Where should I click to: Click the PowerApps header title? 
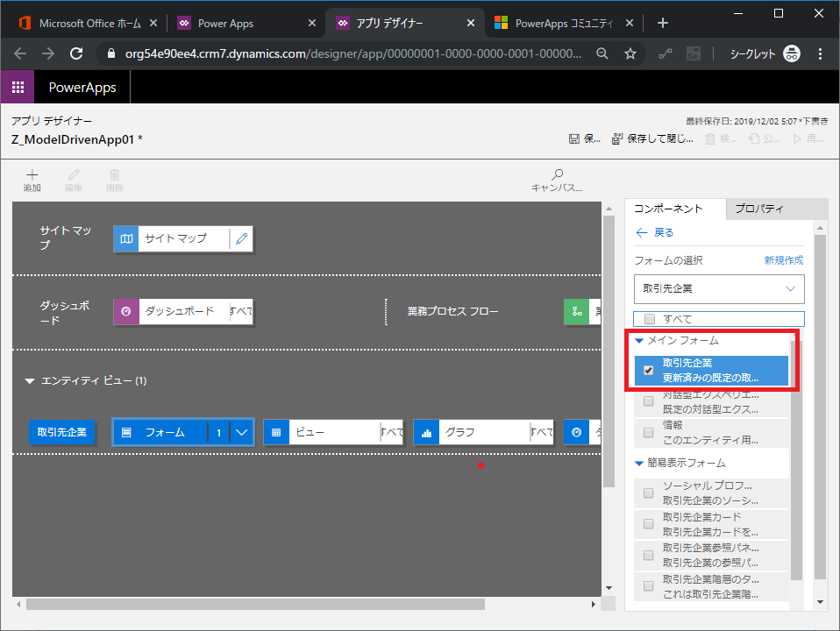tap(82, 88)
